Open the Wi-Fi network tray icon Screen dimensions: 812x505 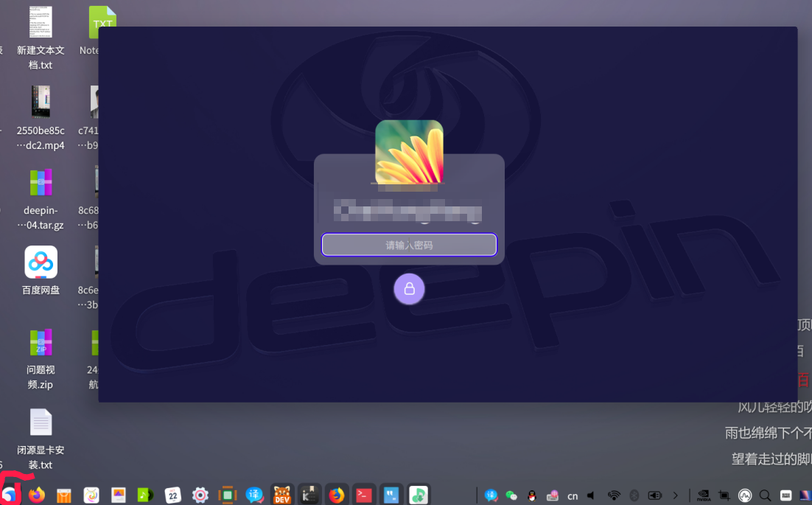[x=614, y=495]
